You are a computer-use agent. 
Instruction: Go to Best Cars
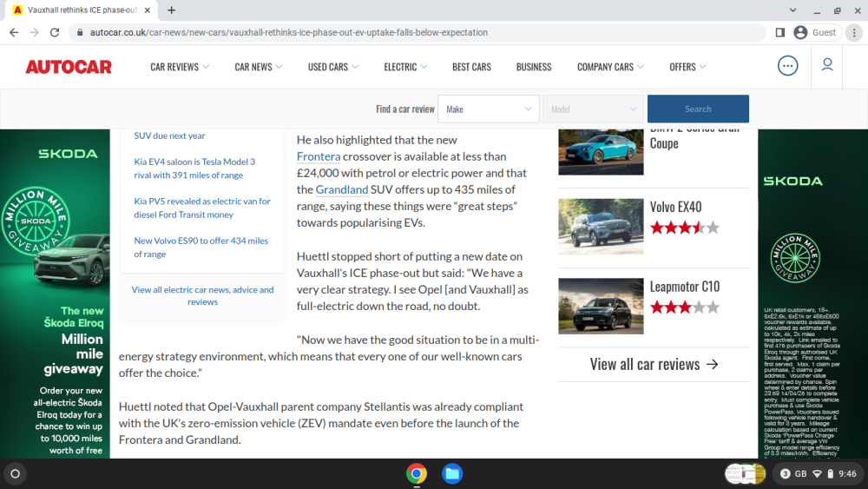pyautogui.click(x=471, y=67)
